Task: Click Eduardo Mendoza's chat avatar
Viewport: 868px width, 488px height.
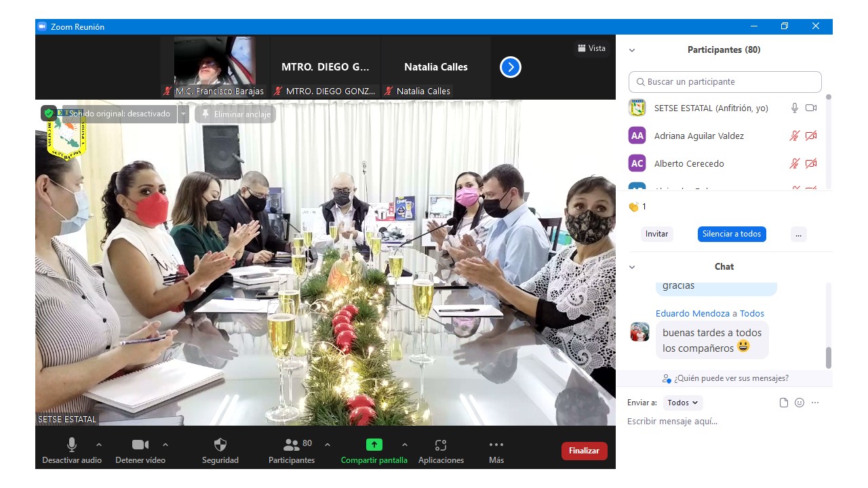Action: (639, 331)
